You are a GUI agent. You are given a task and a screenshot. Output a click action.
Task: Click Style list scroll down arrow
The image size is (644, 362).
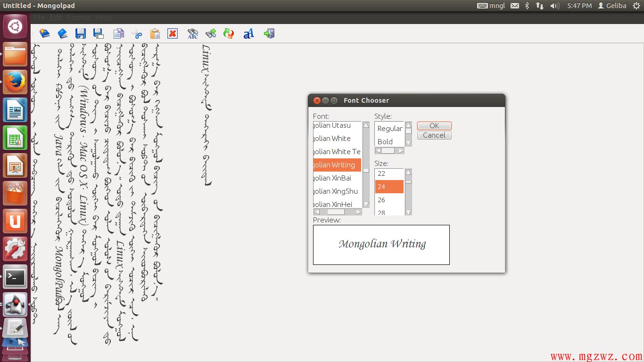[x=408, y=143]
